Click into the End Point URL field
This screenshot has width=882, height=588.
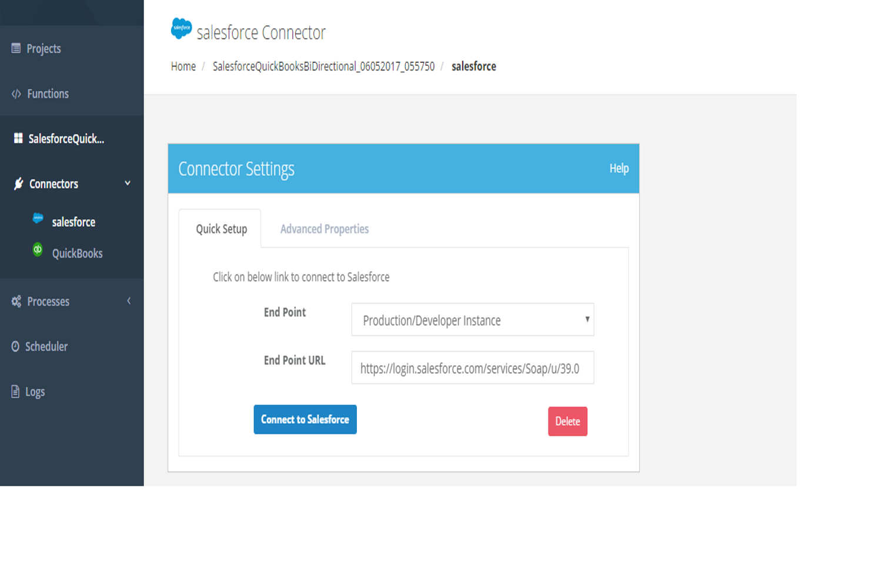(472, 368)
